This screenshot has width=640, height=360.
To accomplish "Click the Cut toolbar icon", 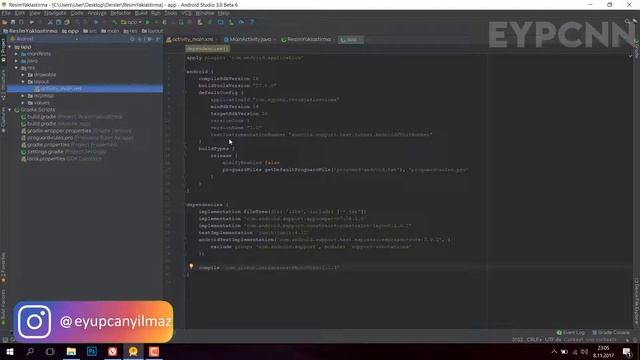I will click(x=50, y=22).
